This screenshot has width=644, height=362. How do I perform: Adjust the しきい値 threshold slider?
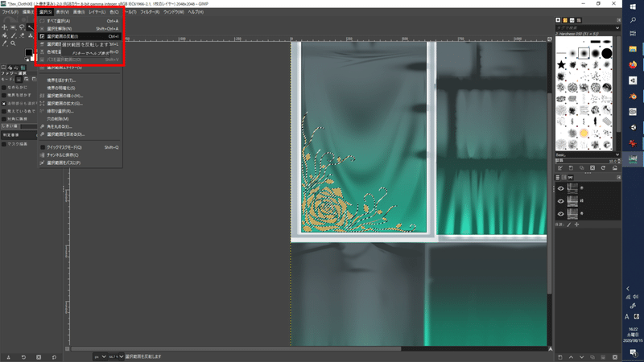tap(19, 126)
